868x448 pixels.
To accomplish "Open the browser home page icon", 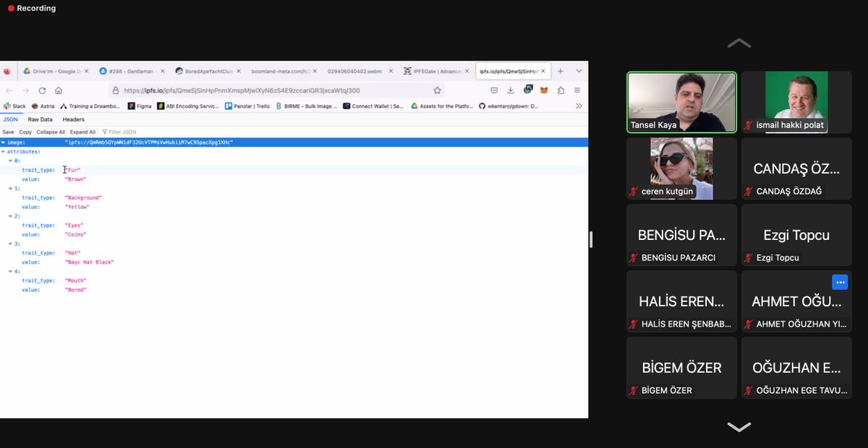I will click(x=59, y=90).
